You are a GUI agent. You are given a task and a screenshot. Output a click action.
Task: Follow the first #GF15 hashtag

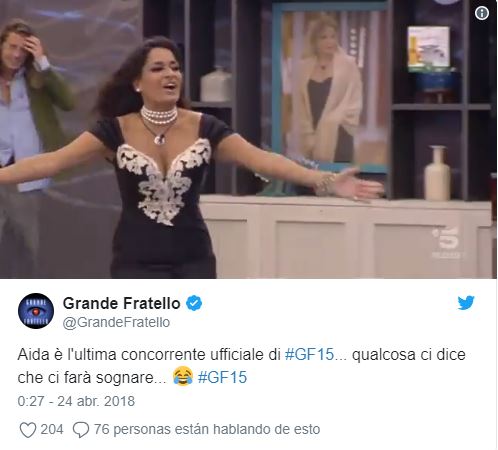click(x=309, y=355)
